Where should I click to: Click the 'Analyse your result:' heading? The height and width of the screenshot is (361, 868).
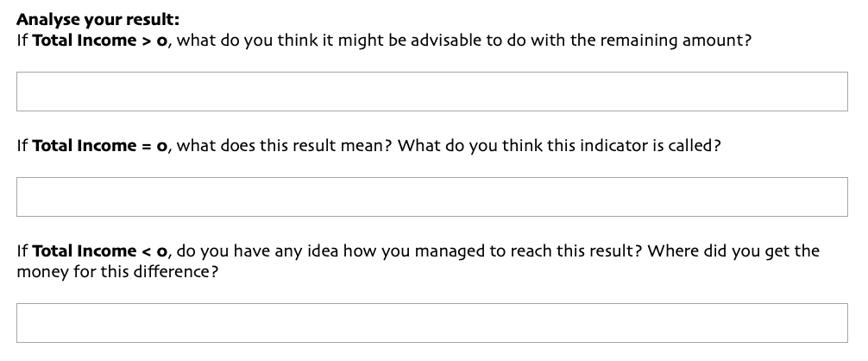98,20
